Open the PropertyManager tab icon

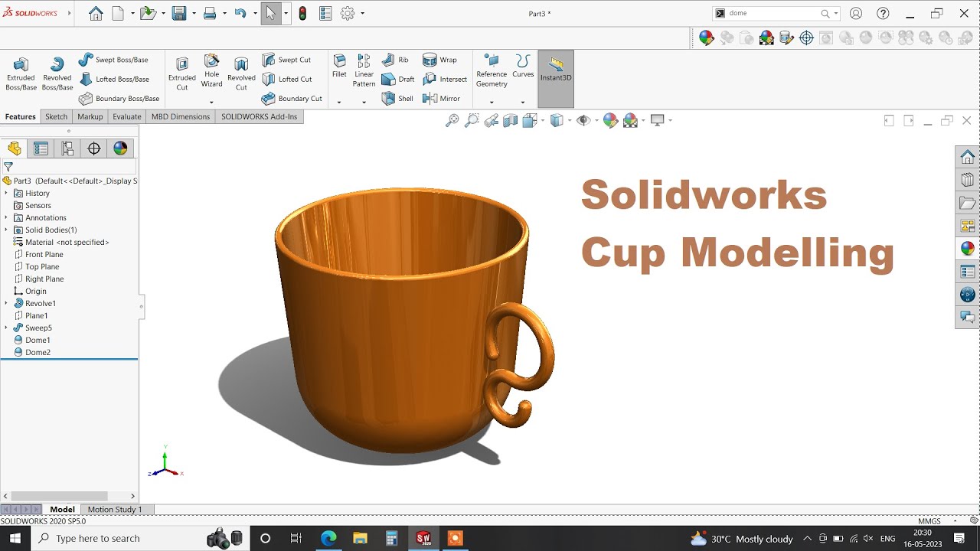tap(41, 148)
